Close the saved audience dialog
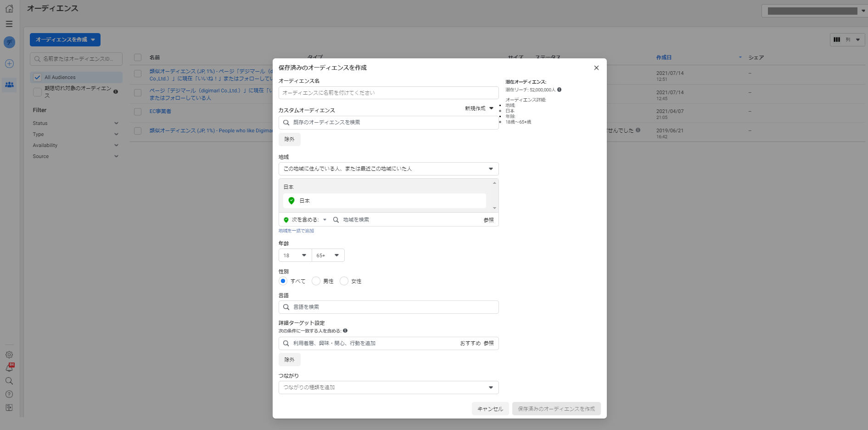This screenshot has height=430, width=868. pyautogui.click(x=596, y=68)
